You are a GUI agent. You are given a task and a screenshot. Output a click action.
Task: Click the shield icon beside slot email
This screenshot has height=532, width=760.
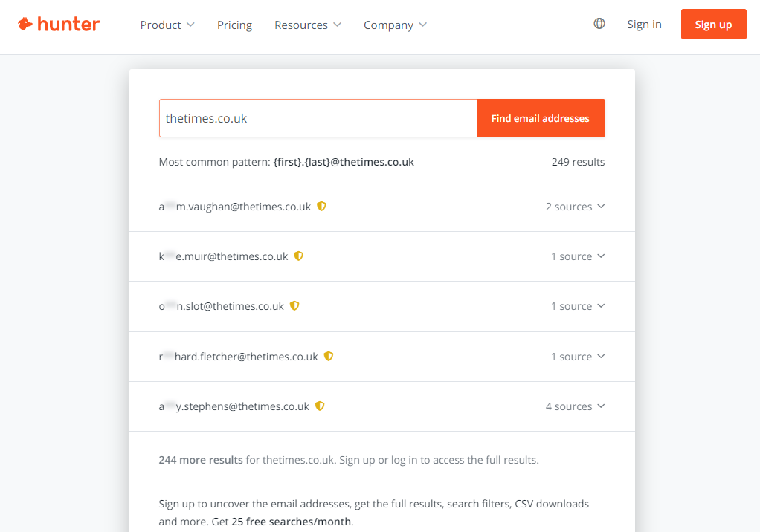(x=294, y=306)
